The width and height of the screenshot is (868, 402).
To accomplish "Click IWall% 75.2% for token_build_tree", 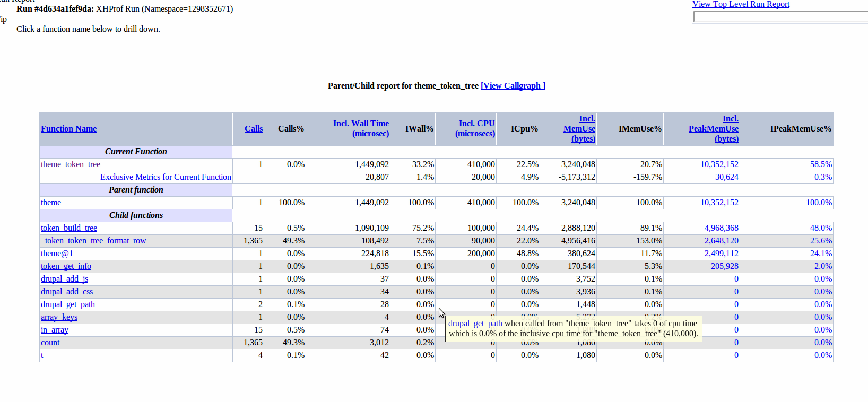I will coord(423,228).
